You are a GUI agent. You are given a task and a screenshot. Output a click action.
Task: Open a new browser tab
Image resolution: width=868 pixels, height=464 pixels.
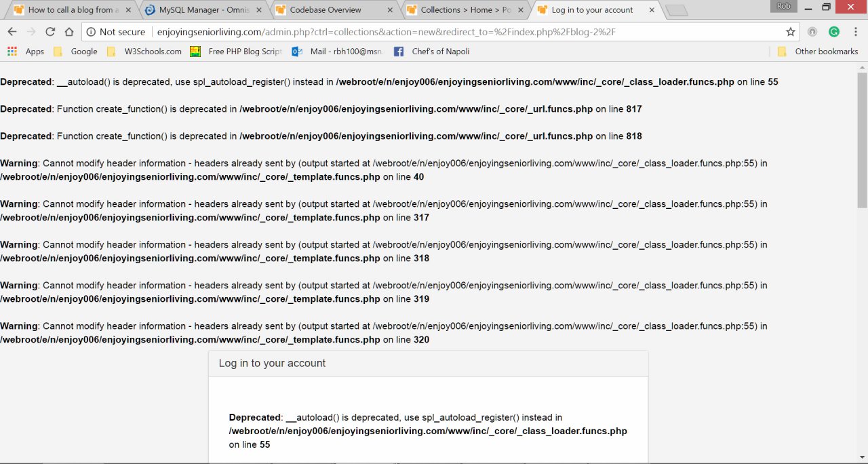point(677,10)
